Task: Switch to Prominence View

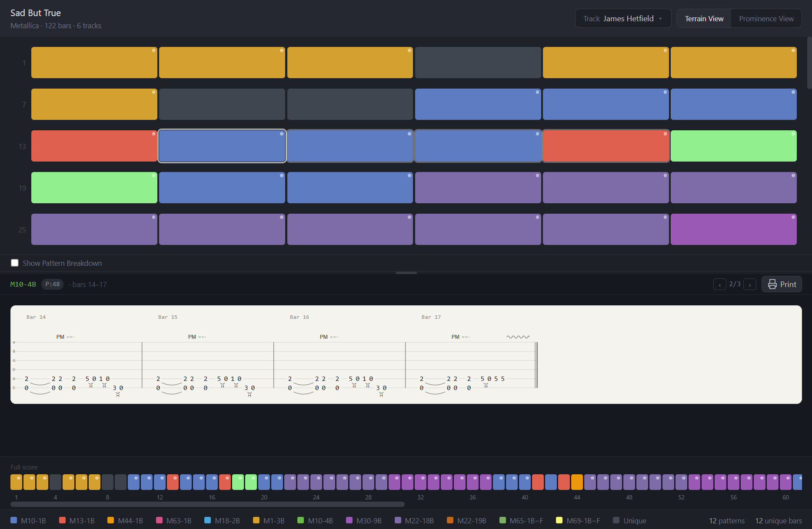Action: [766, 18]
